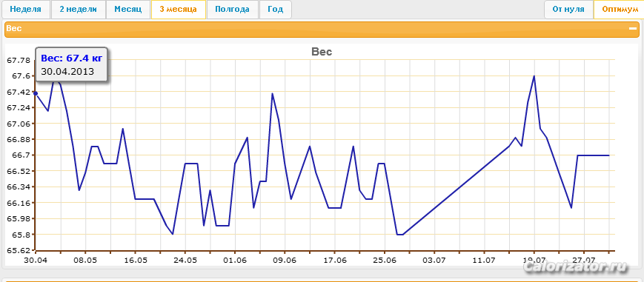
Task: Click tooltip date 30.04.2013
Action: coord(67,71)
